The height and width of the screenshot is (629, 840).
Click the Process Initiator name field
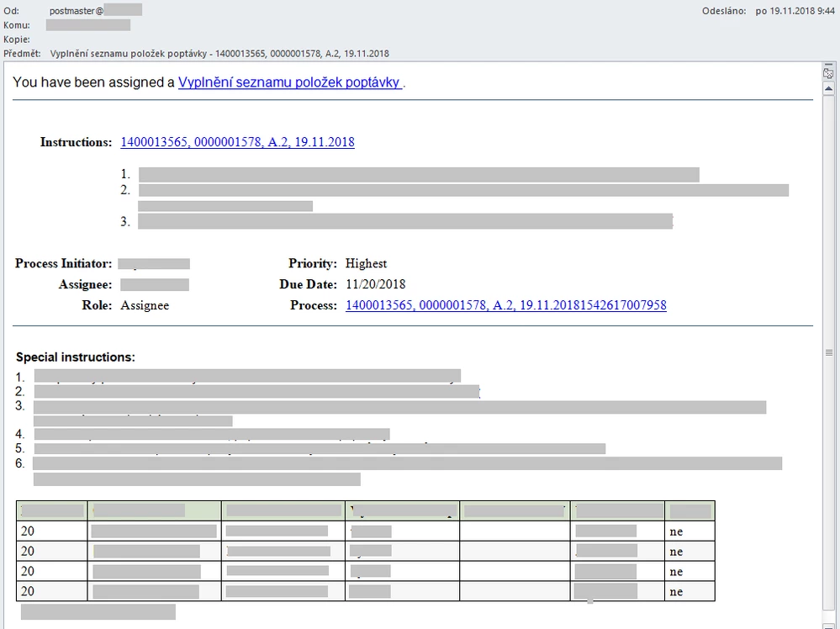click(x=154, y=263)
